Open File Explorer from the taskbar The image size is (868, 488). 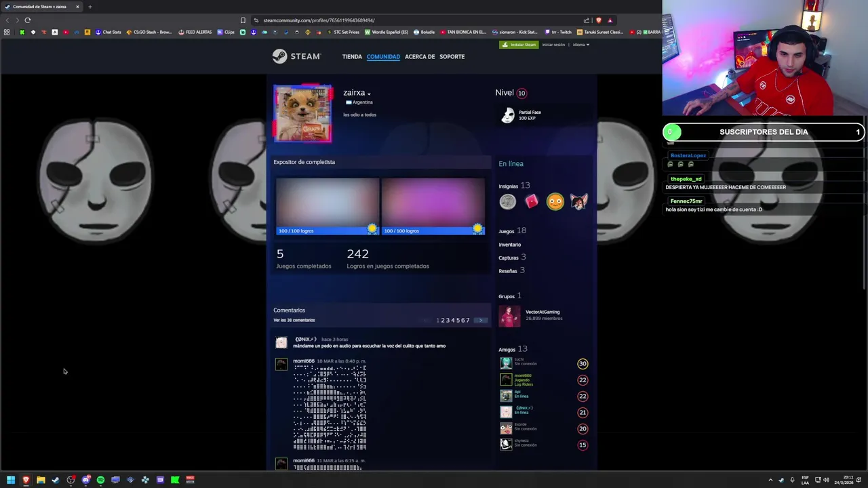tap(41, 480)
